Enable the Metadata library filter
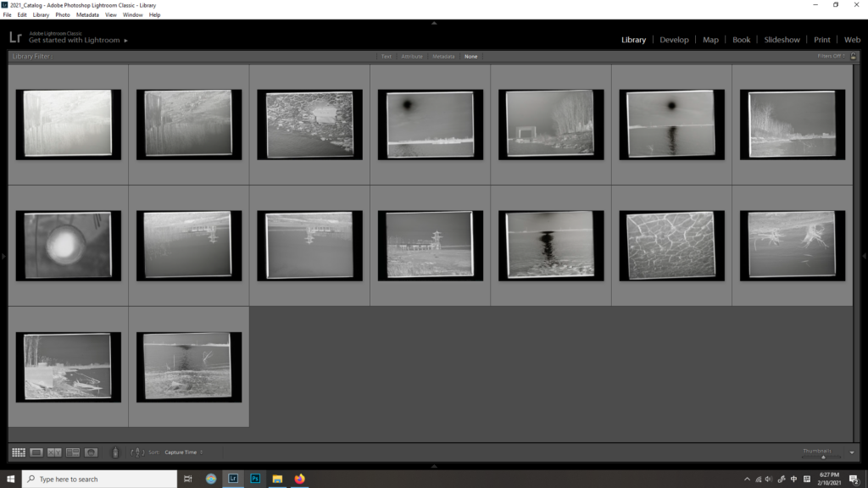 [443, 57]
